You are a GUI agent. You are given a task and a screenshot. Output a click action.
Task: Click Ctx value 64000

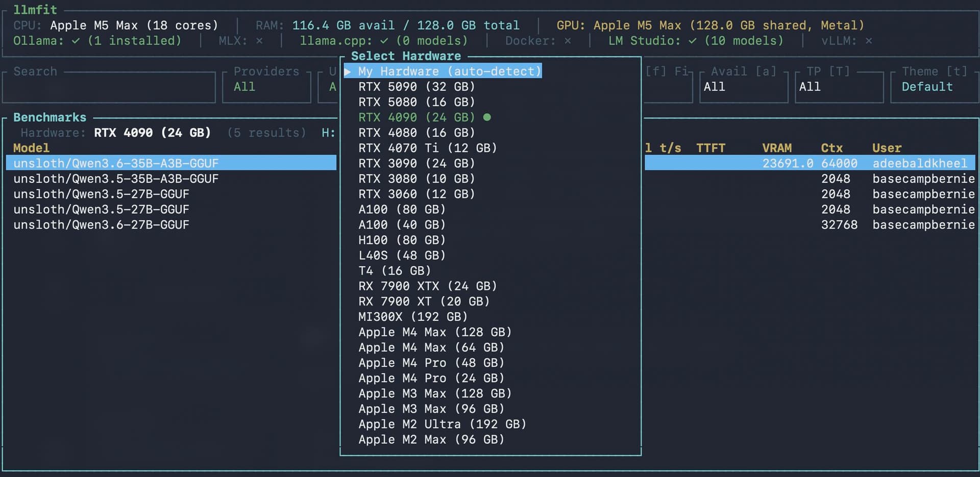point(839,163)
